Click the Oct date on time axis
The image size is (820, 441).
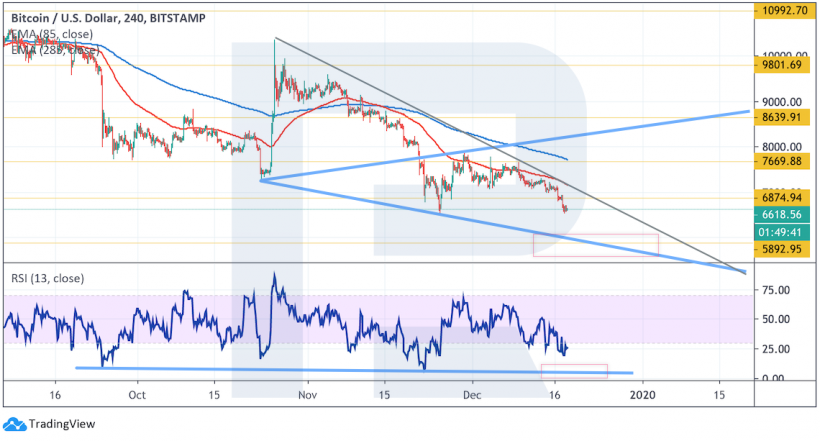pyautogui.click(x=138, y=396)
